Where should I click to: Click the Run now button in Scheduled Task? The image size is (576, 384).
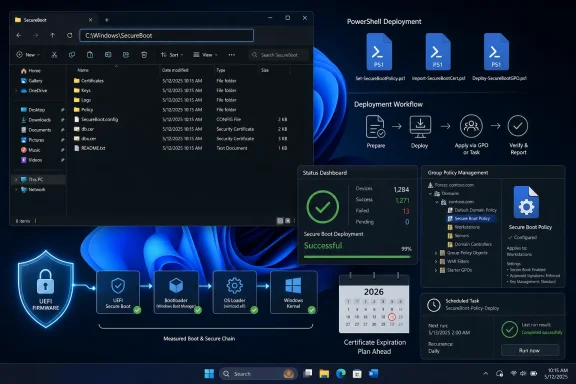click(530, 351)
